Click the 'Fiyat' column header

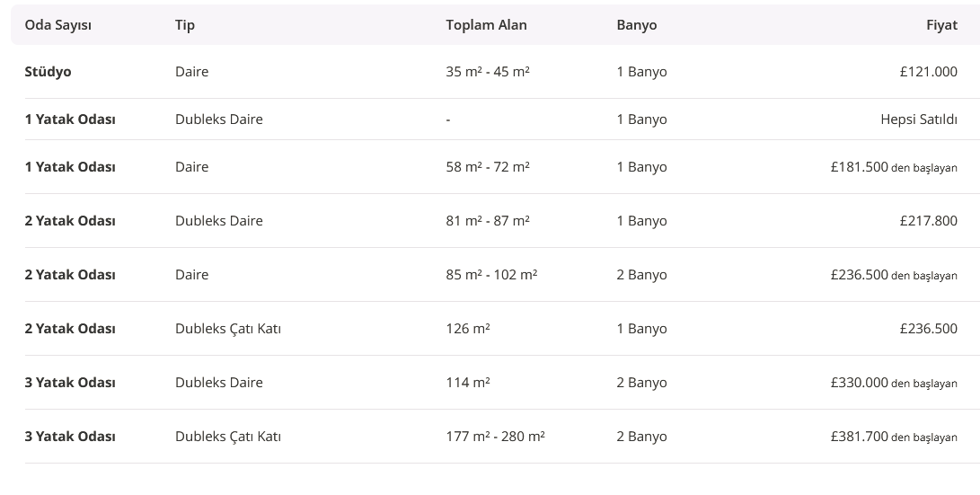tap(941, 25)
